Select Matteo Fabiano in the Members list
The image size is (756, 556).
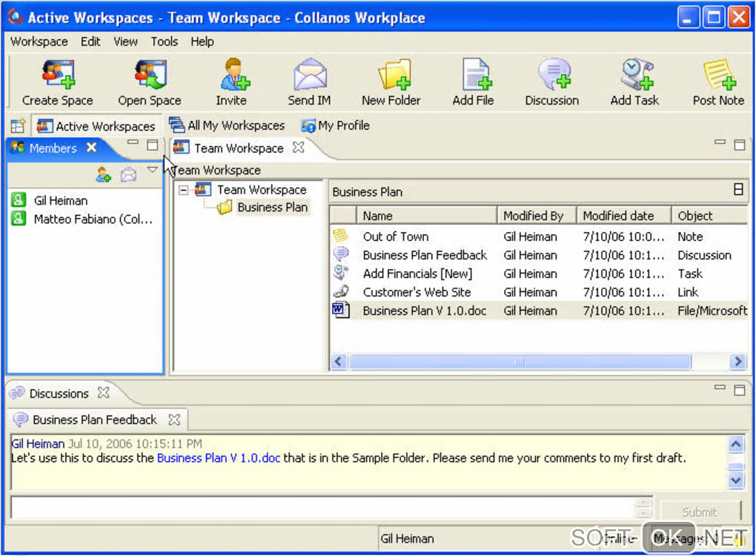pos(93,219)
